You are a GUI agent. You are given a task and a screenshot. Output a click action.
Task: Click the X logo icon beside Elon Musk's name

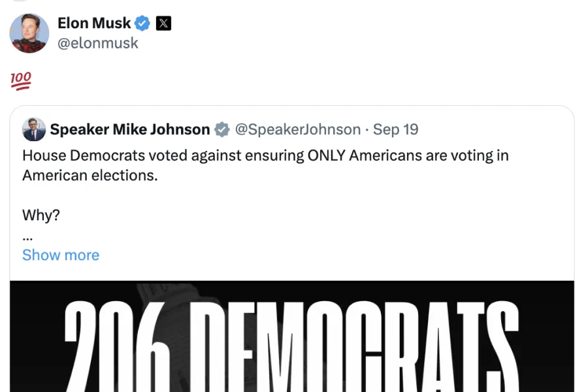[162, 23]
